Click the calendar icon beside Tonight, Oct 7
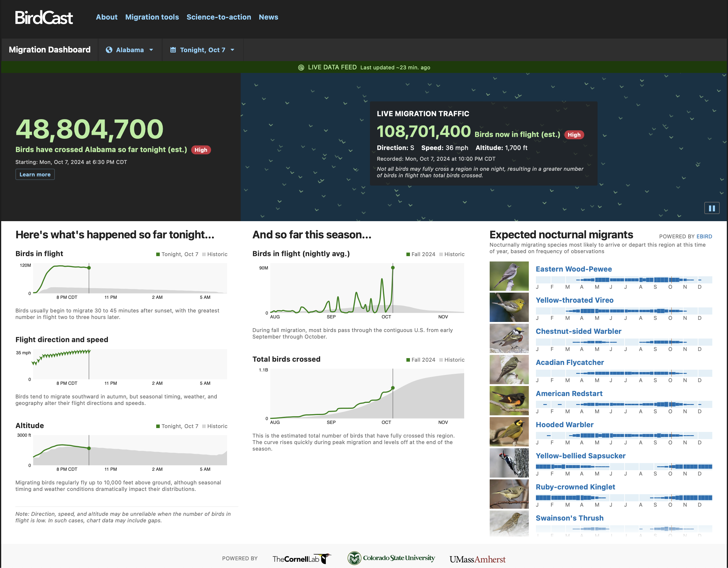 173,50
